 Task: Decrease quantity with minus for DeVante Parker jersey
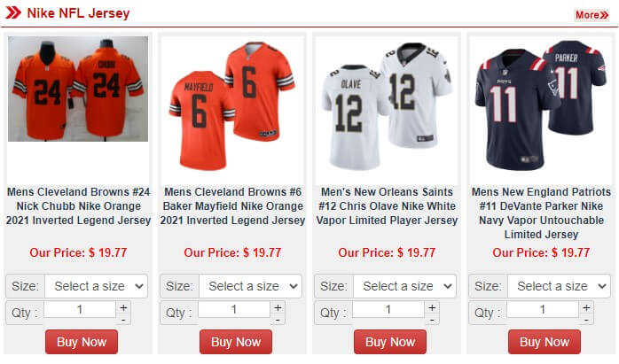(x=586, y=320)
